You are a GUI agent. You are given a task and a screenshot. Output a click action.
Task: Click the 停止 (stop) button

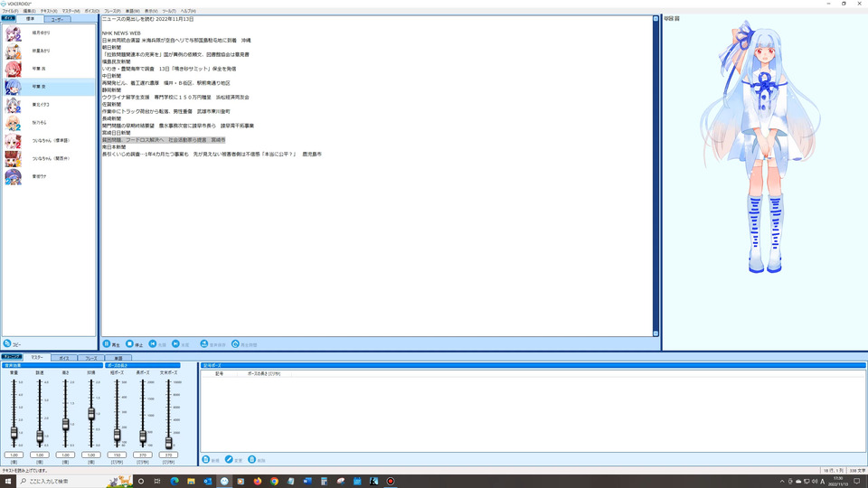[135, 344]
